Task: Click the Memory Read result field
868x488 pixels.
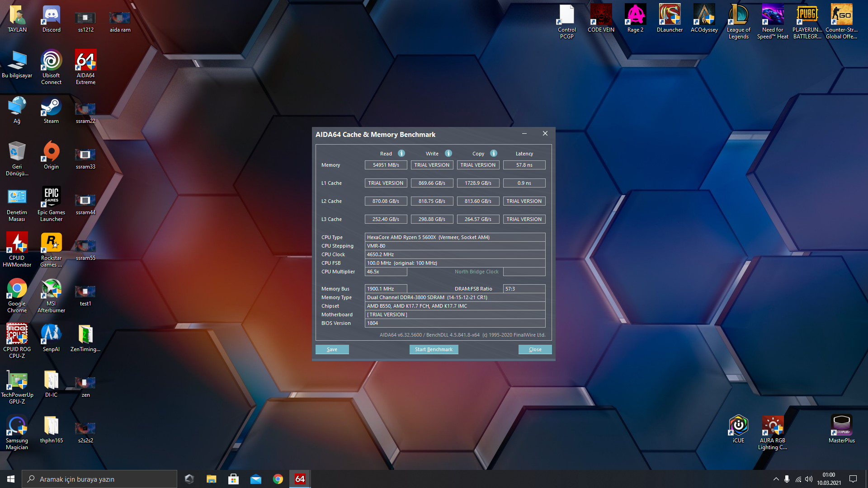Action: [x=386, y=165]
